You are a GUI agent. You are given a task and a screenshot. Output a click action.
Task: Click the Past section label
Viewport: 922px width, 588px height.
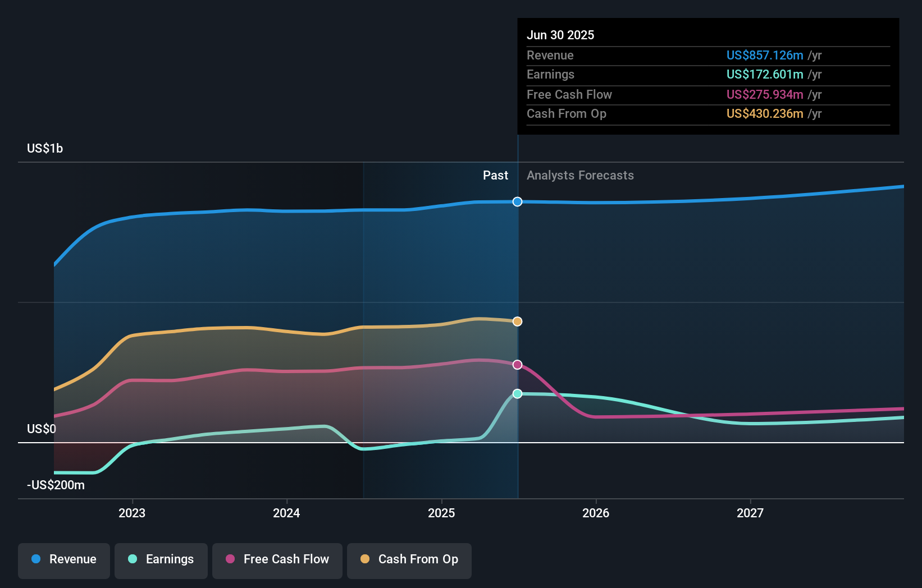click(495, 176)
